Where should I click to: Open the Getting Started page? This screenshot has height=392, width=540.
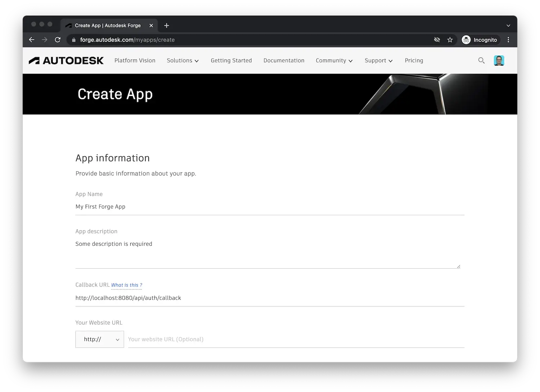(x=231, y=60)
